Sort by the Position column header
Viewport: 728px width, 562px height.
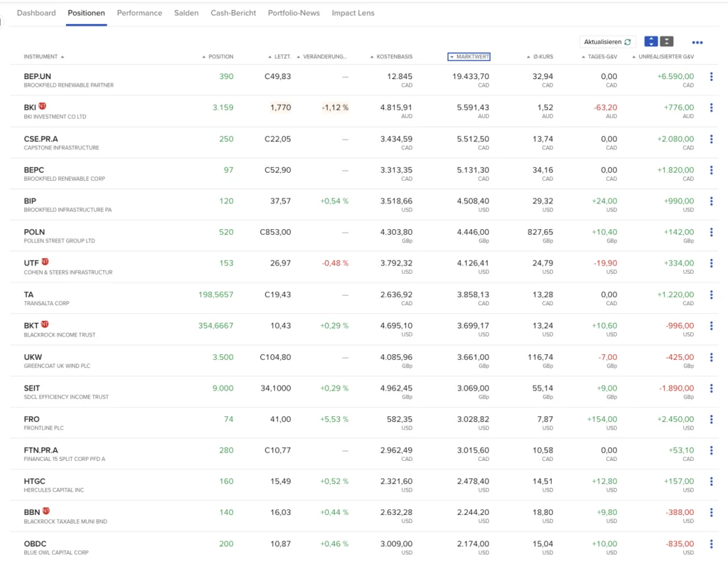click(x=218, y=57)
